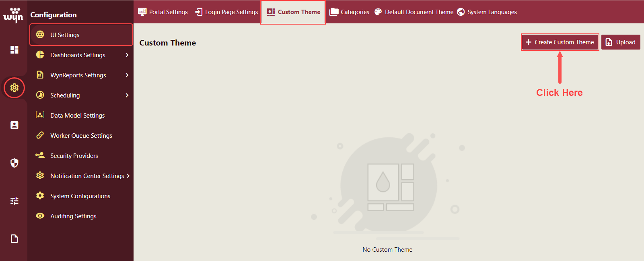The image size is (644, 261).
Task: Click the sign-in arrow icon of Login Page Settings
Action: (x=199, y=12)
